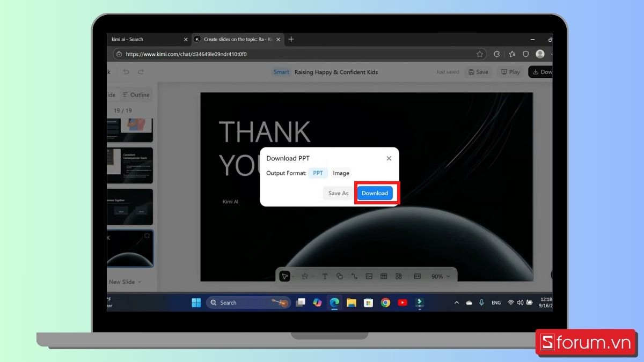This screenshot has height=362, width=644.
Task: Open the components grid tool
Action: 398,276
